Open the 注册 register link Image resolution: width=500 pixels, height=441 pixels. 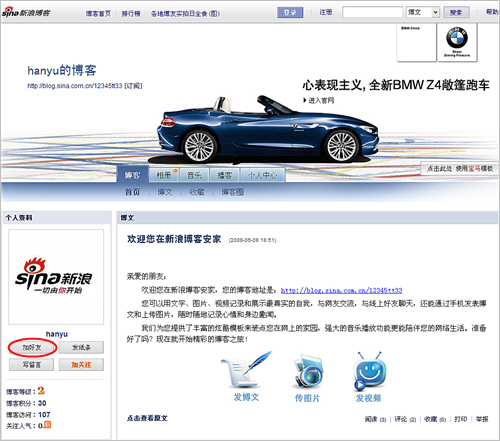point(326,12)
